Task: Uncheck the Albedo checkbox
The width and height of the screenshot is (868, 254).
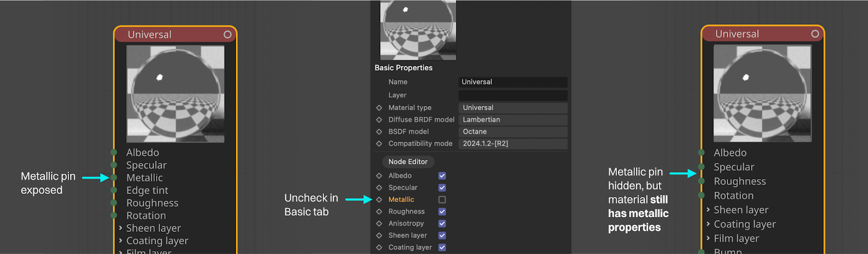Action: (x=442, y=176)
